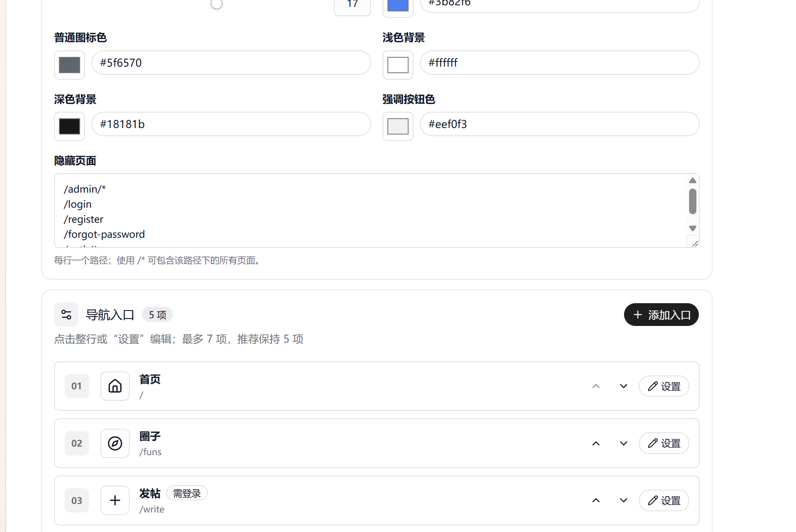Click the home icon in the 首页 row
The image size is (796, 532).
click(115, 386)
